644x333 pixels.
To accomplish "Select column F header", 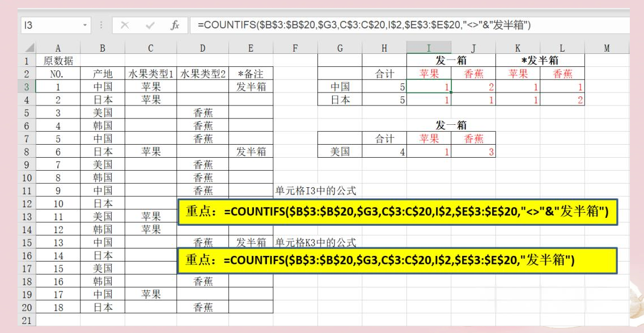I will click(x=295, y=48).
